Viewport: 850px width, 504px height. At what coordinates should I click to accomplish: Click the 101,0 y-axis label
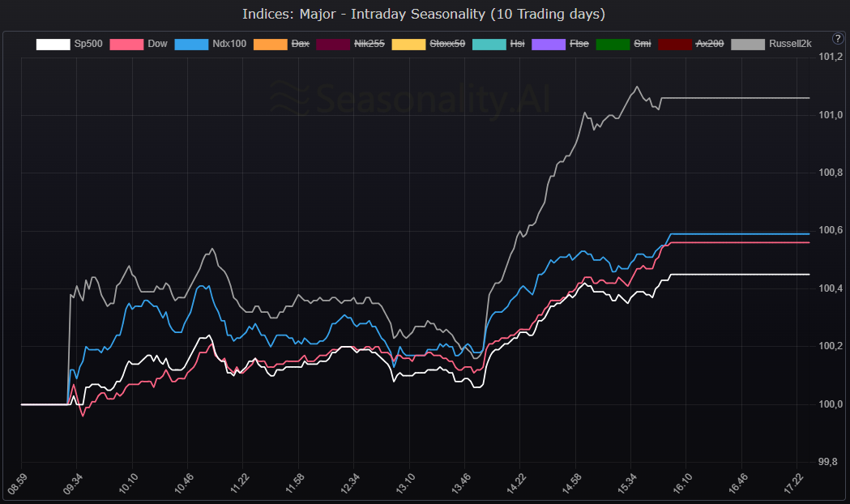click(x=830, y=115)
